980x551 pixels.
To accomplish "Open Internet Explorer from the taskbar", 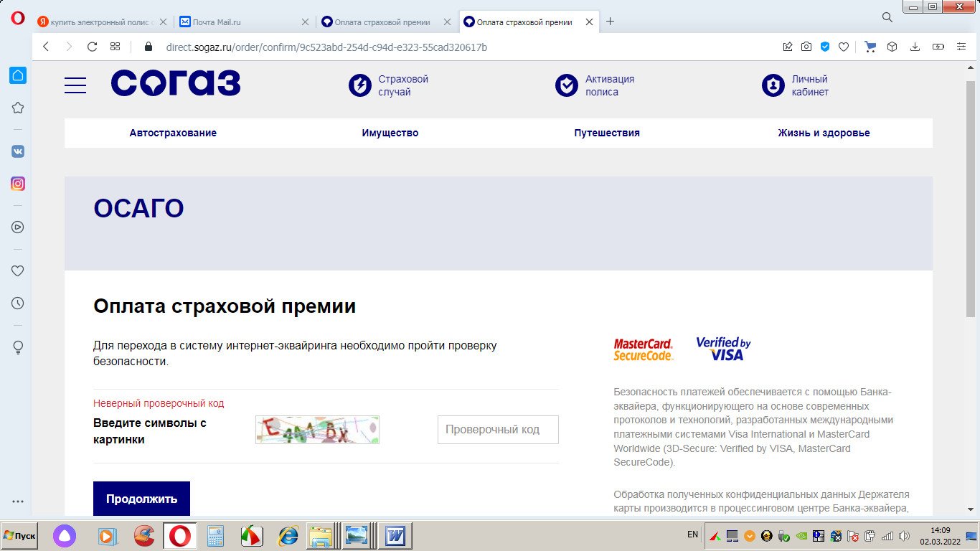I will (288, 536).
